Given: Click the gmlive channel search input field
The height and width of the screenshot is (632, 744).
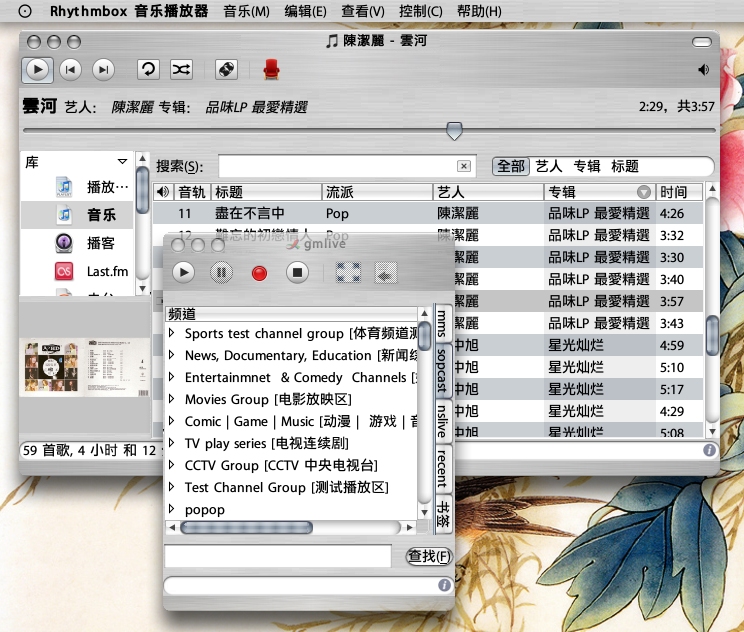Looking at the screenshot, I should 278,556.
